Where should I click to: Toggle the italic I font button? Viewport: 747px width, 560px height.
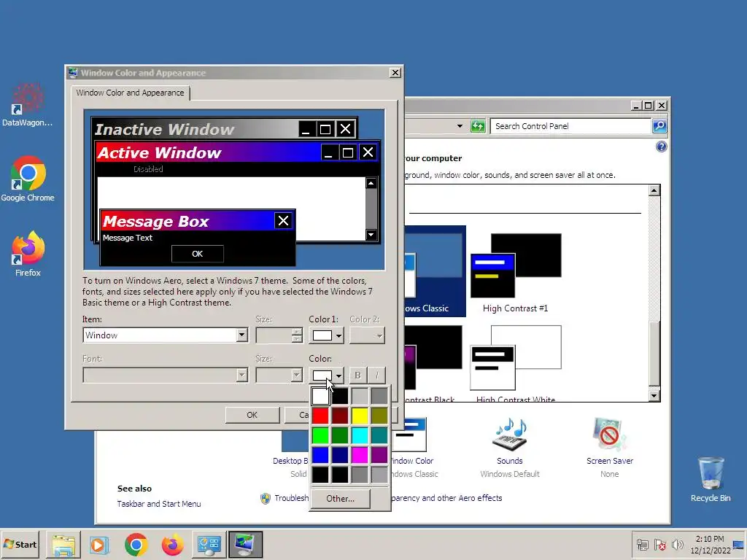pos(377,376)
